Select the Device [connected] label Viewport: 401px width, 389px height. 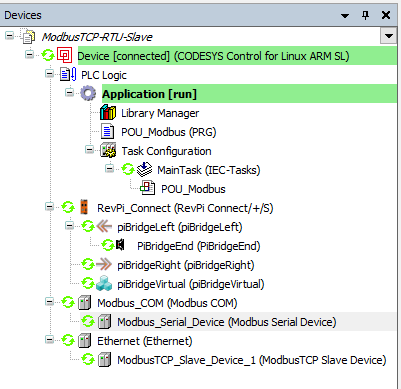pyautogui.click(x=213, y=56)
